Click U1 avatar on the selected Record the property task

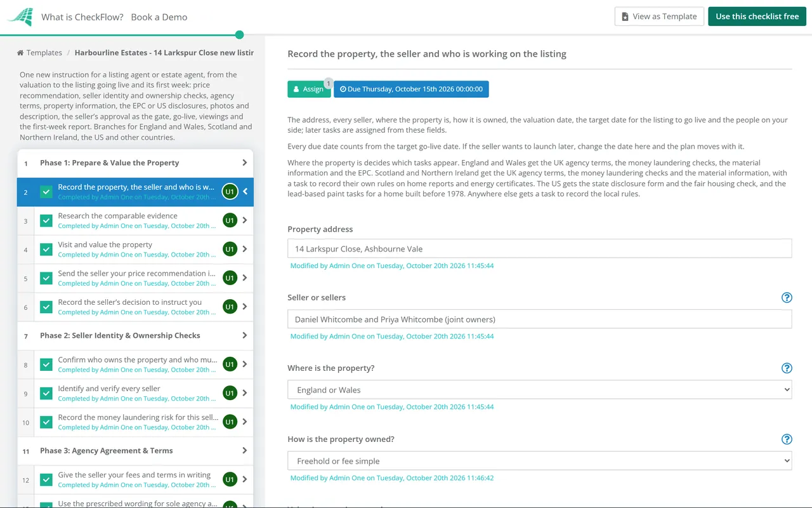230,191
